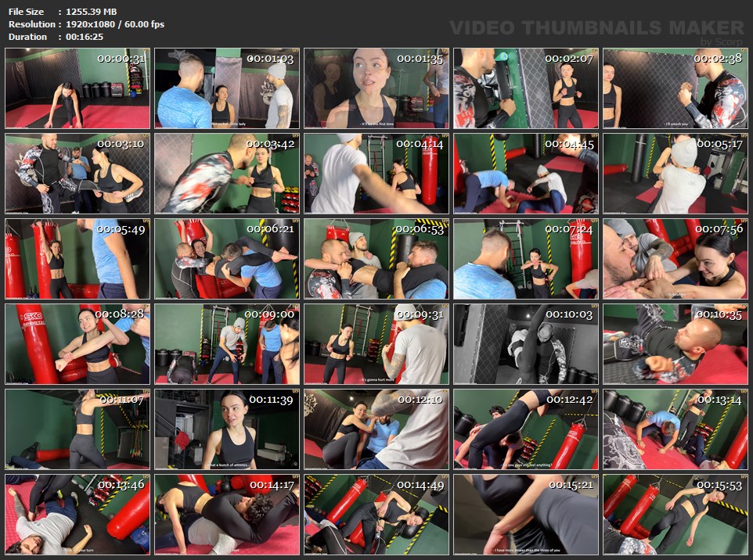Select the 00:09:31 frame
Viewport: 753px width, 560px height.
[x=376, y=344]
